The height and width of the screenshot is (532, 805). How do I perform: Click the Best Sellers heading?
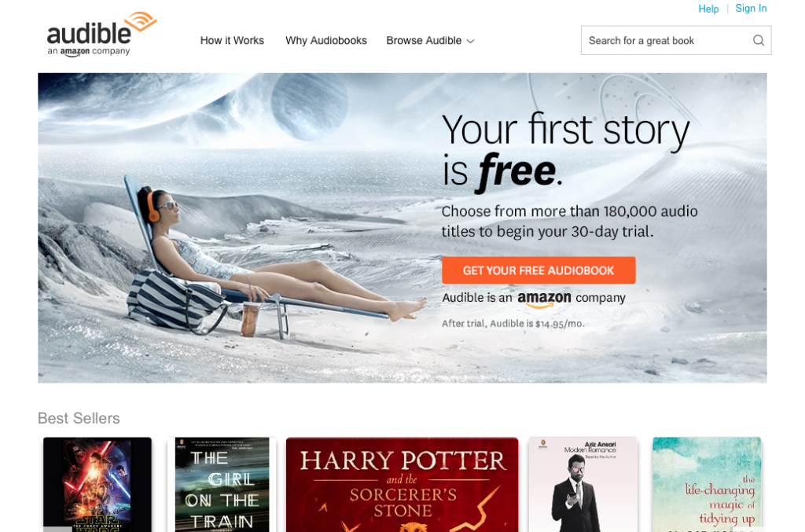79,418
